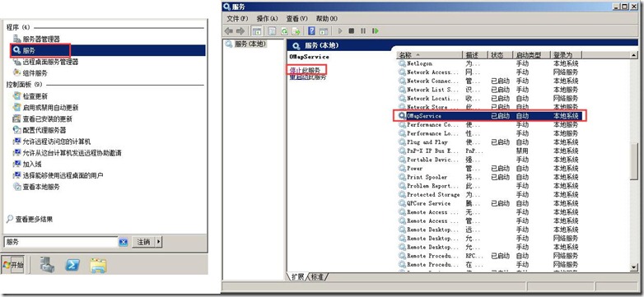
Task: Click the Stop Service toolbar icon
Action: tap(351, 31)
